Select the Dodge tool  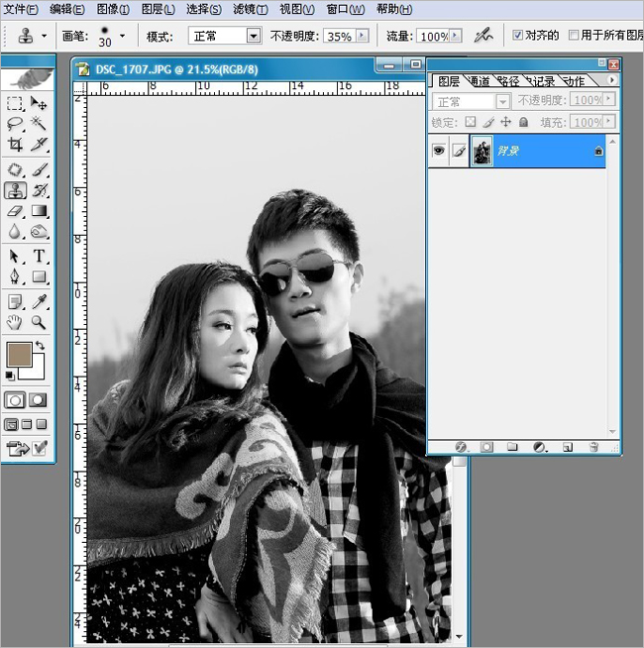(x=39, y=232)
